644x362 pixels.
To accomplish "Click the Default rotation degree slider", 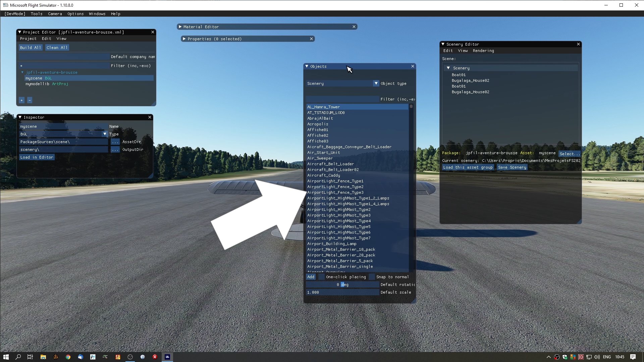I will [342, 285].
